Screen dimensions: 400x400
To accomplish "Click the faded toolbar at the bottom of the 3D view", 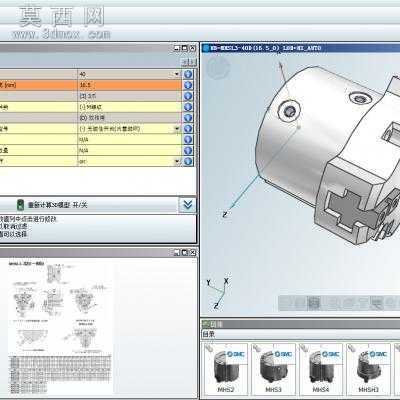I will click(338, 303).
